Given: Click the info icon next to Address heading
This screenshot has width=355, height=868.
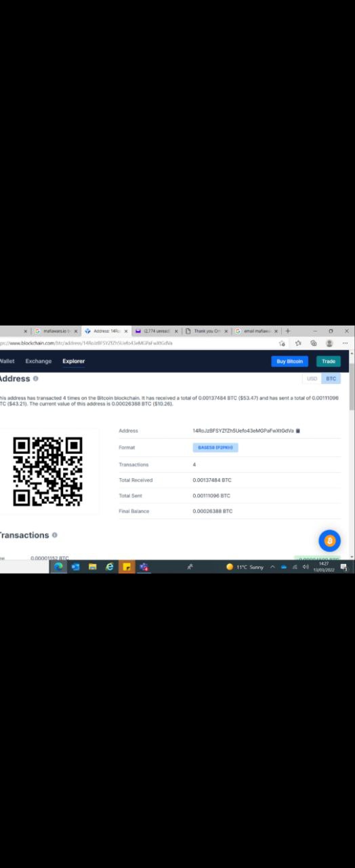Looking at the screenshot, I should (x=35, y=378).
